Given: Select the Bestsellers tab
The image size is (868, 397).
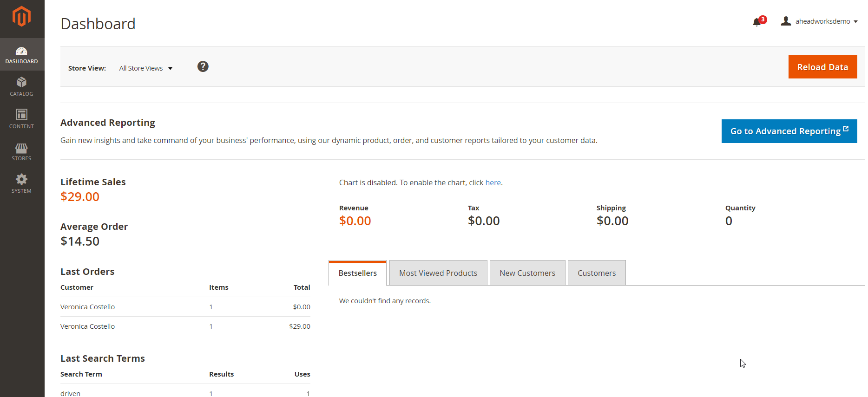Looking at the screenshot, I should [x=357, y=273].
